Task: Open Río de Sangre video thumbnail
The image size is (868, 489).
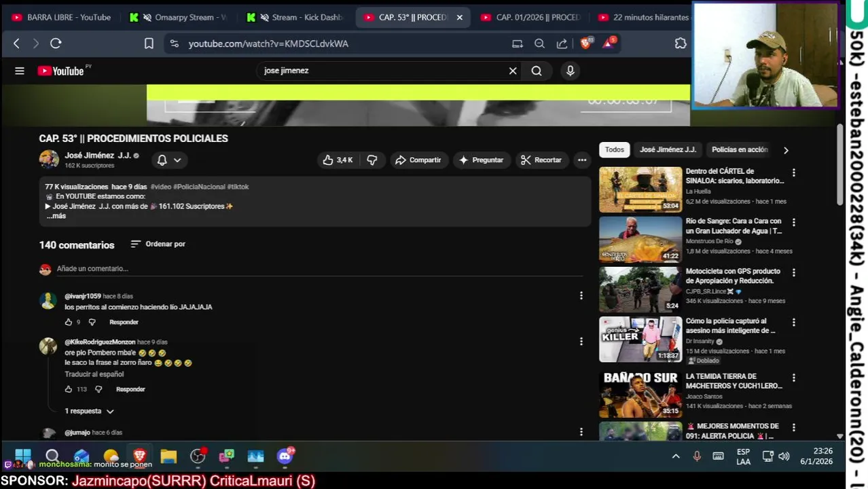Action: [x=640, y=239]
